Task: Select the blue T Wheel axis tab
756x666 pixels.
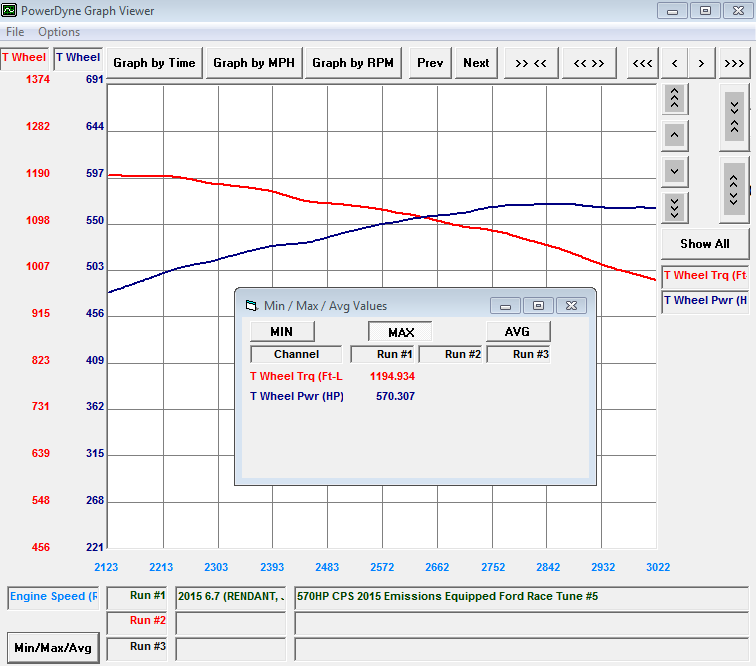Action: pos(78,58)
